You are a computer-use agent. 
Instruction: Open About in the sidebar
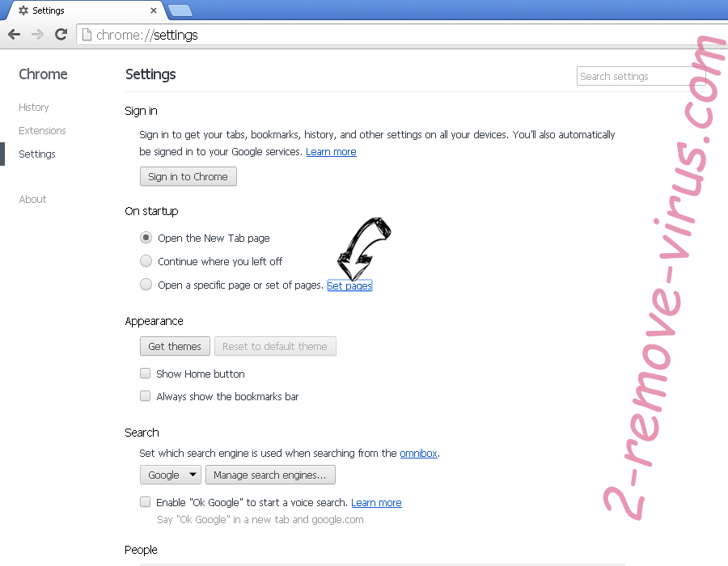coord(32,199)
